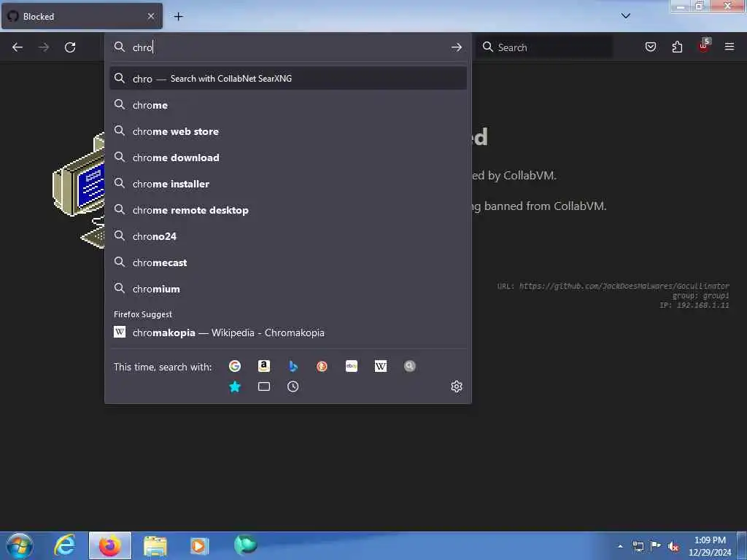Select the 'chrome download' suggestion
Viewport: 747px width, 560px height.
click(287, 157)
